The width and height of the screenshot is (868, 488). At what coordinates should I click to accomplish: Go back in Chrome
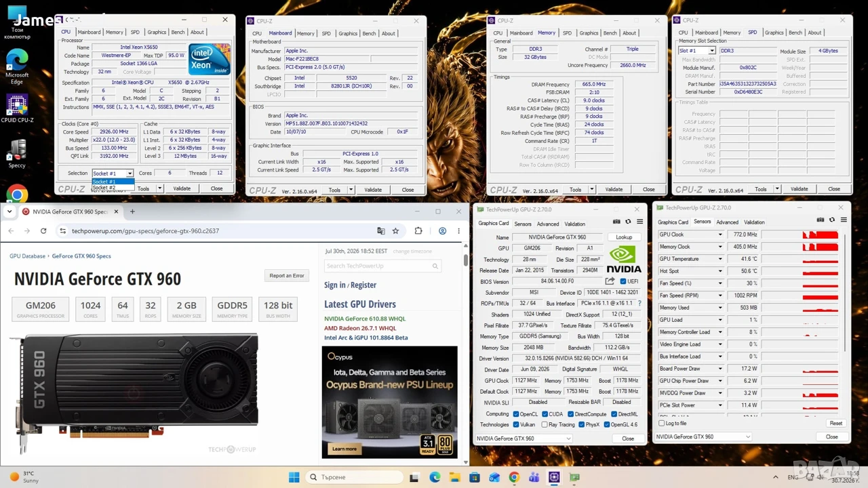[x=11, y=231]
